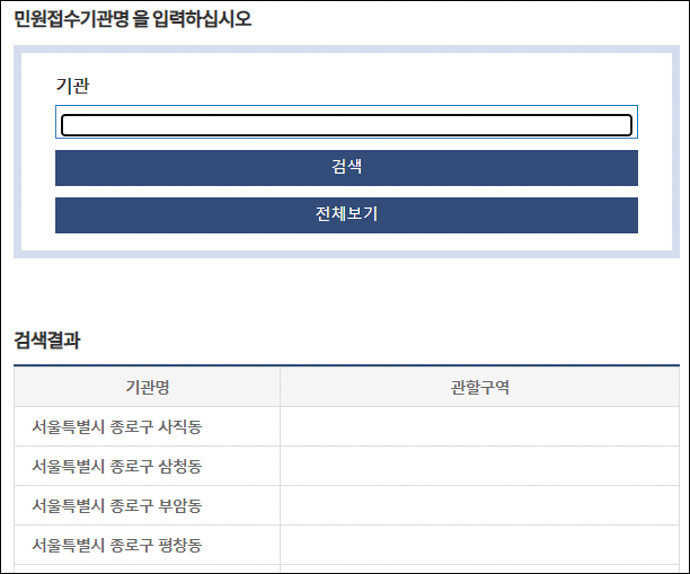The height and width of the screenshot is (574, 690).
Task: Click the 민원접수기관명 을 입력하십시오 heading
Action: click(x=133, y=19)
